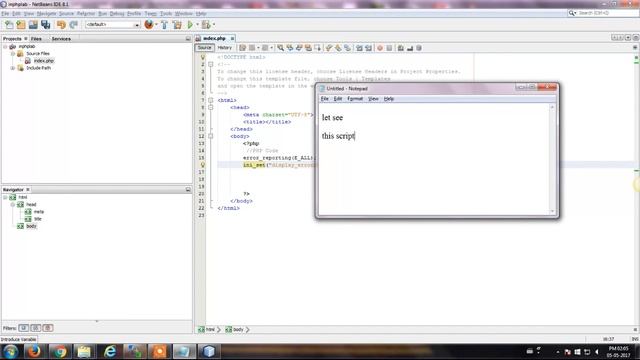This screenshot has height=360, width=640.
Task: Click the Redo arrow in the main toolbar
Action: click(73, 24)
